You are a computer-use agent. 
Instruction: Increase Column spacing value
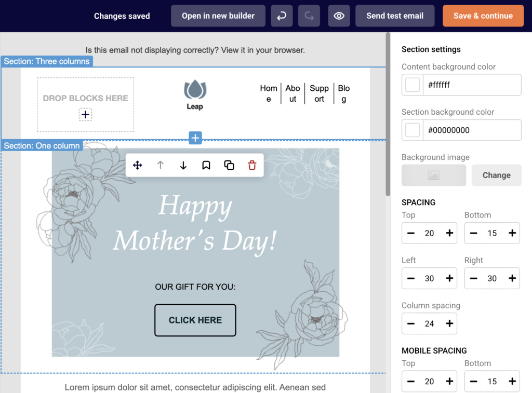[449, 323]
